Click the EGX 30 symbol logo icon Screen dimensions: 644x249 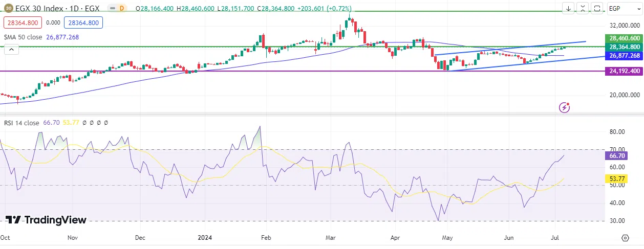point(8,8)
